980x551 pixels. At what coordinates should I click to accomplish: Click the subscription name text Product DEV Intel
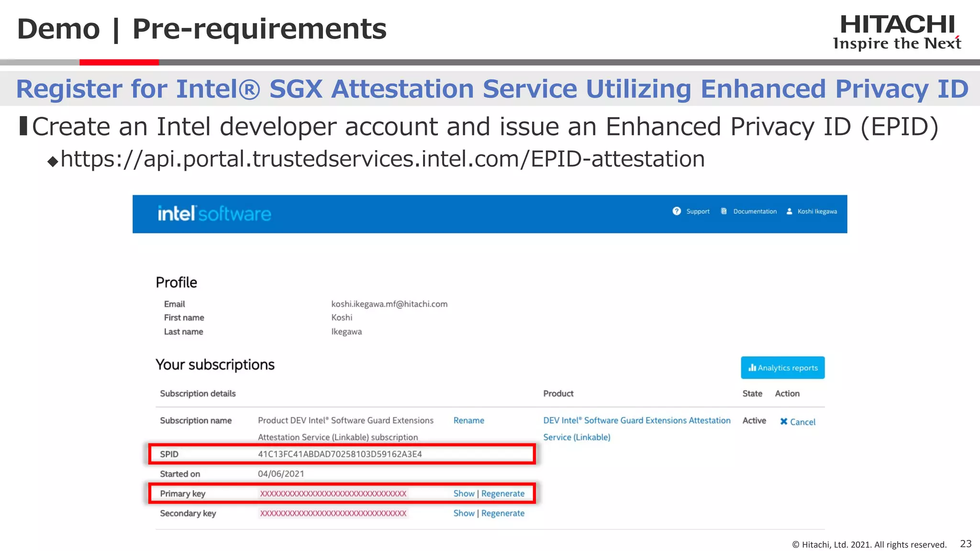tap(345, 429)
